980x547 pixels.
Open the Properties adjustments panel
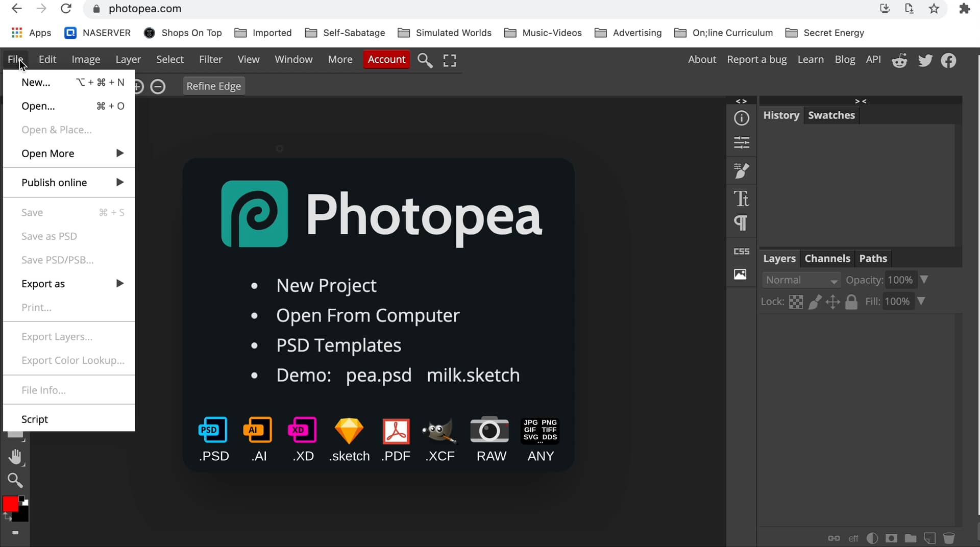[742, 143]
